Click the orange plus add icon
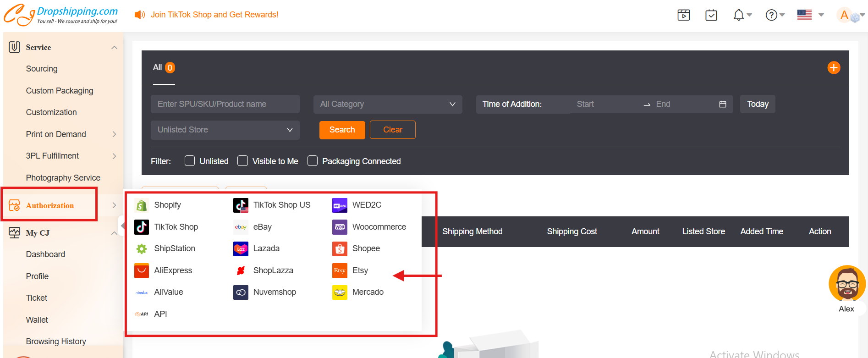This screenshot has height=358, width=868. click(834, 68)
